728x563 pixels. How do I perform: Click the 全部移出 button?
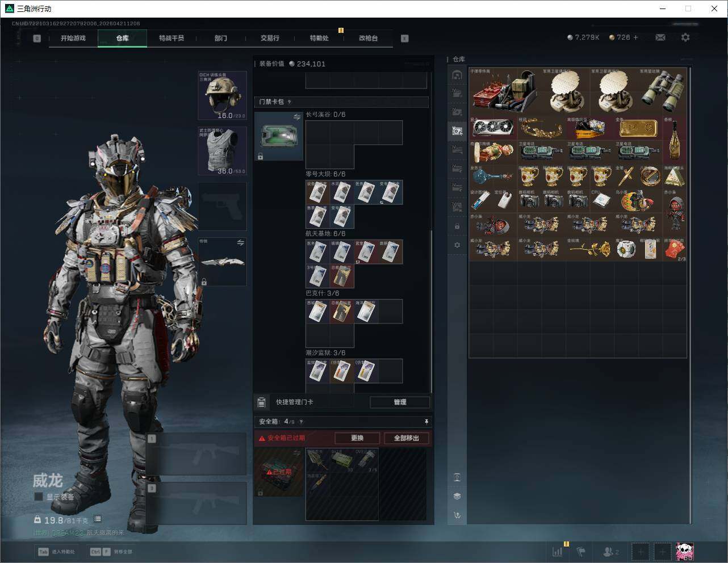[x=407, y=438]
